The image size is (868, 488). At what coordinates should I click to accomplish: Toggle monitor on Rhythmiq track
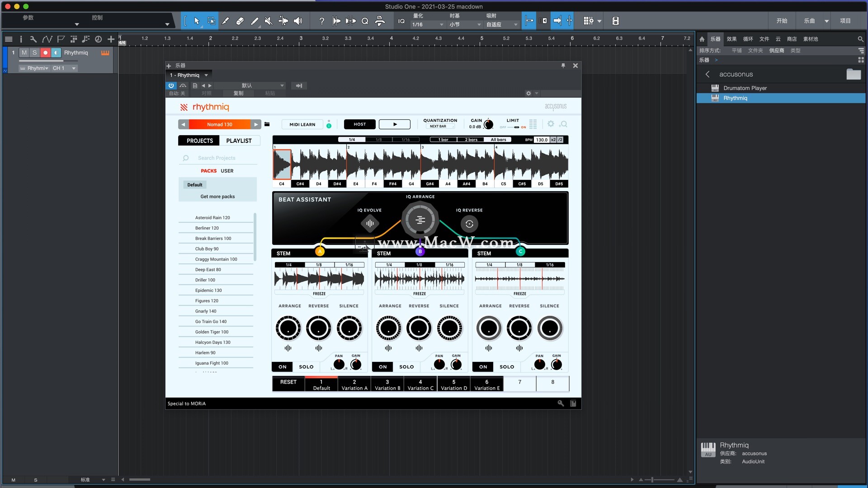pos(56,53)
